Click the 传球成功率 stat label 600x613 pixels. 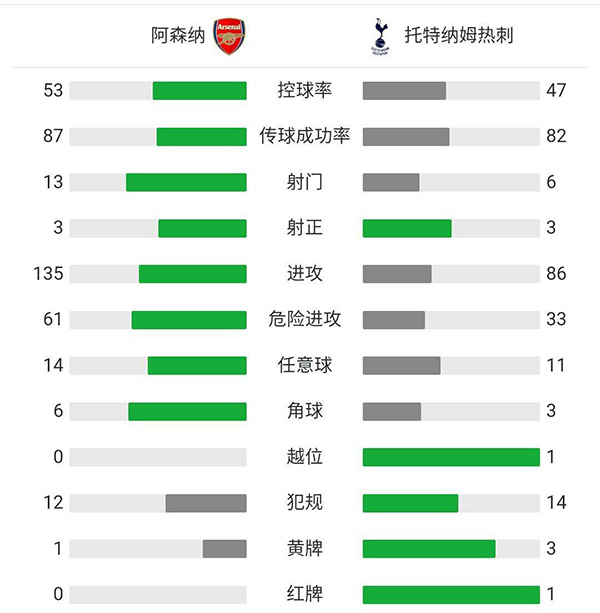coord(304,136)
